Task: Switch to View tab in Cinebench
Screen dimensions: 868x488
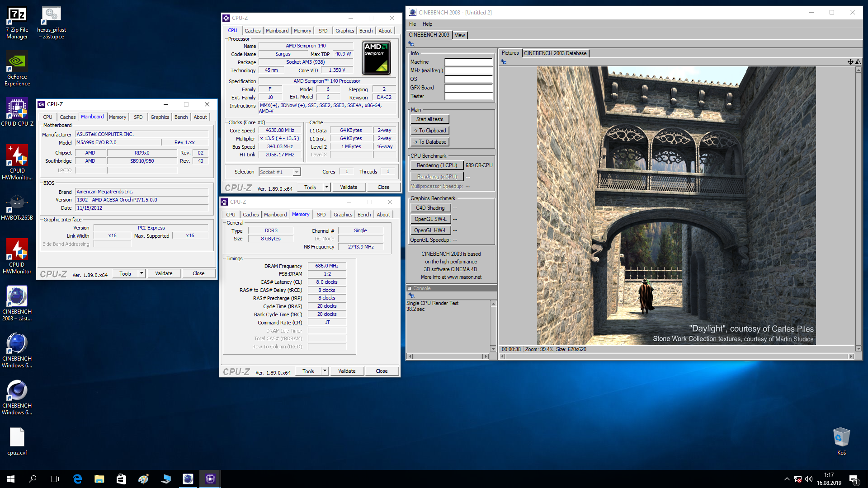Action: pos(460,35)
